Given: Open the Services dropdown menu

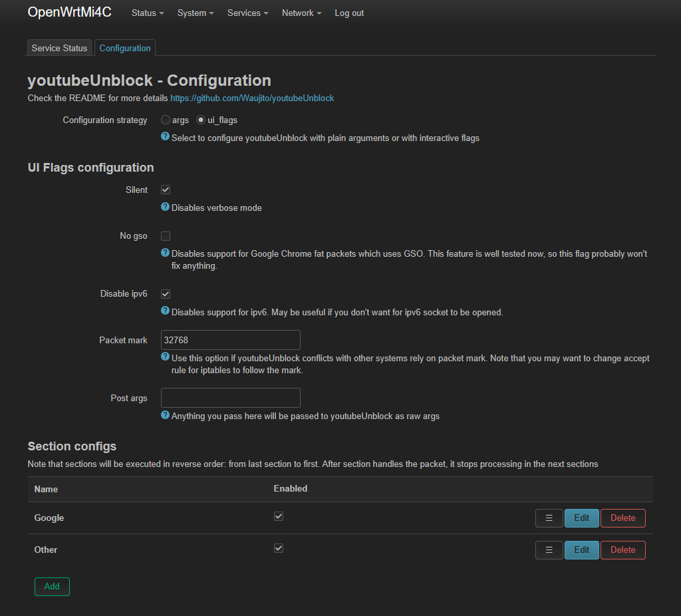Looking at the screenshot, I should click(248, 13).
